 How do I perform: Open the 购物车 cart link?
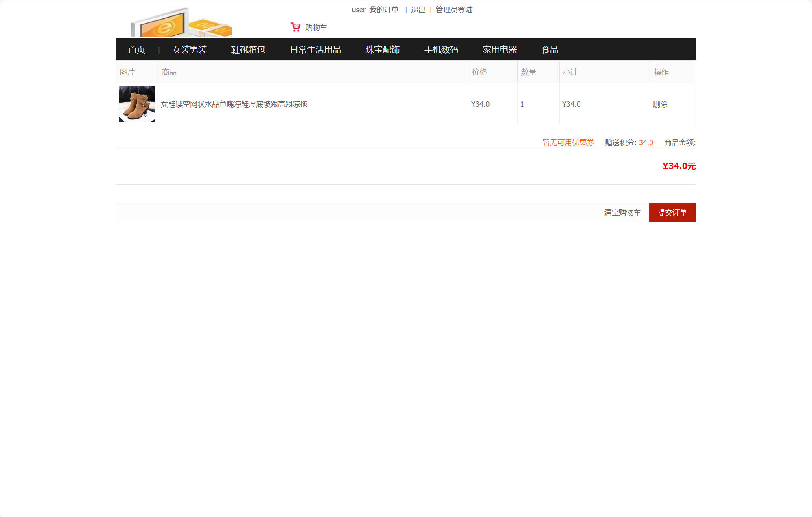[316, 28]
